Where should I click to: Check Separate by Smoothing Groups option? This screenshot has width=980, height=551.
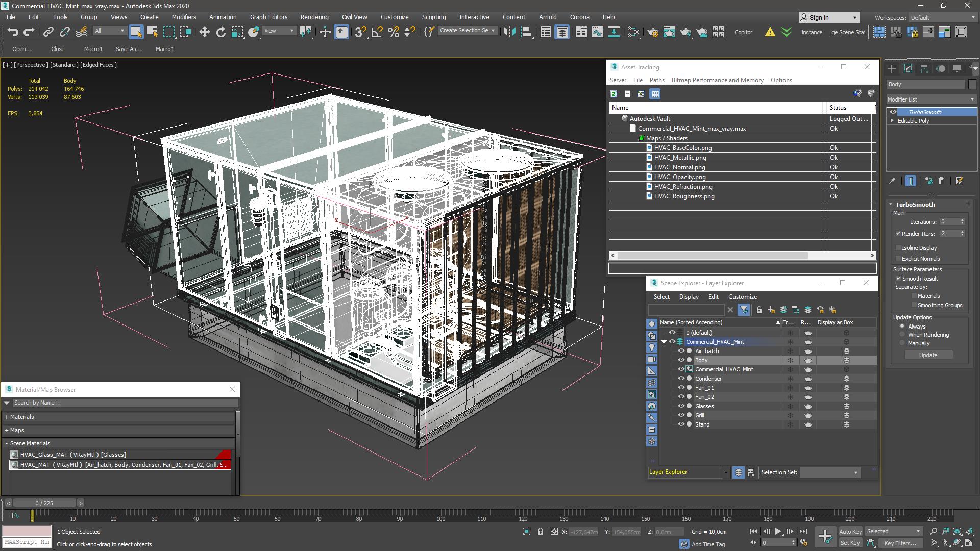[x=914, y=305]
